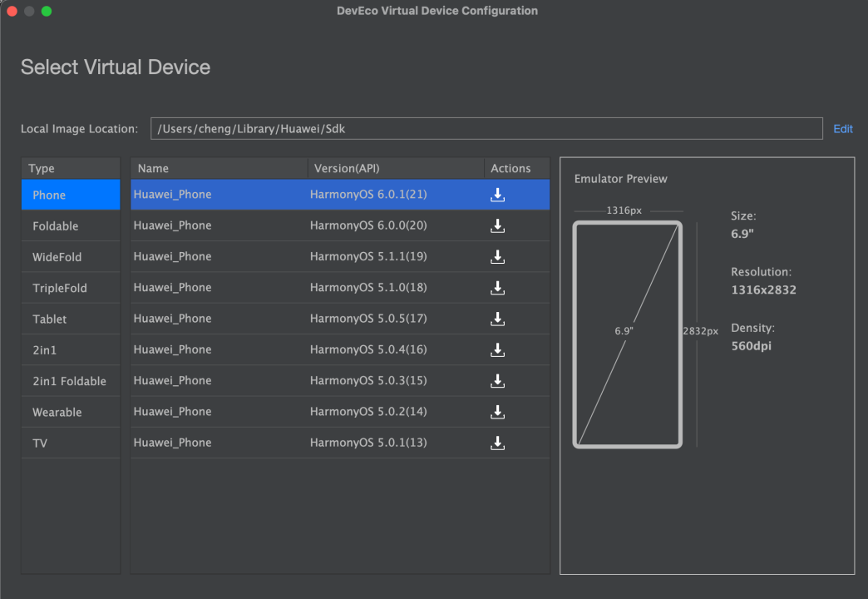
Task: Download HarmonyOS 5.0.4(16) image
Action: point(497,349)
